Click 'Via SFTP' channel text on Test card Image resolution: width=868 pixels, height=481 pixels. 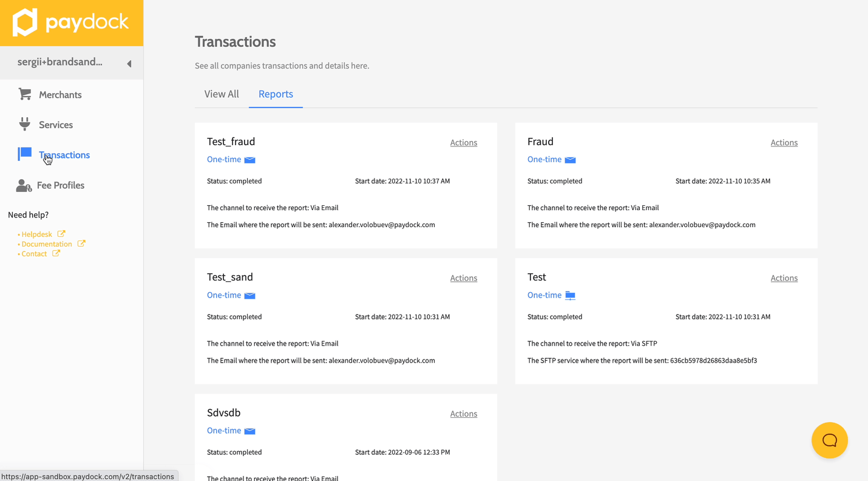tap(643, 344)
